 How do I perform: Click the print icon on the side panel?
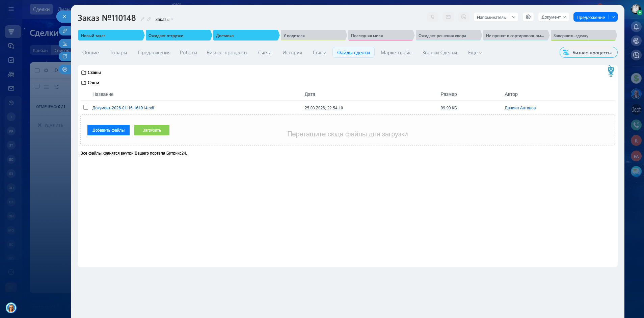[x=65, y=69]
